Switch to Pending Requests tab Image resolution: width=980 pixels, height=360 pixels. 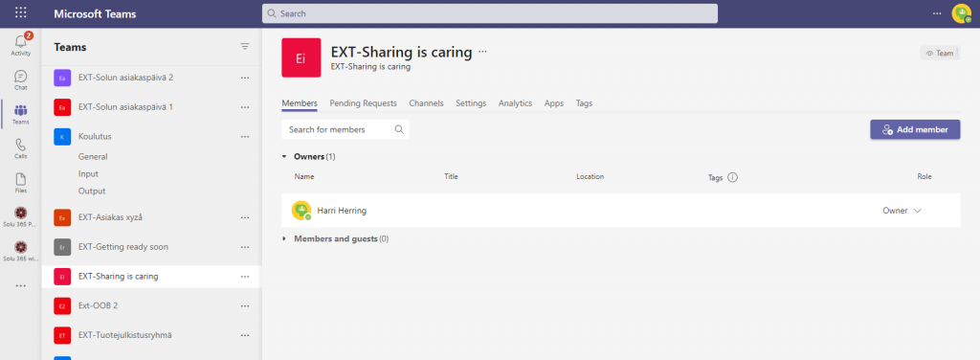[x=363, y=103]
